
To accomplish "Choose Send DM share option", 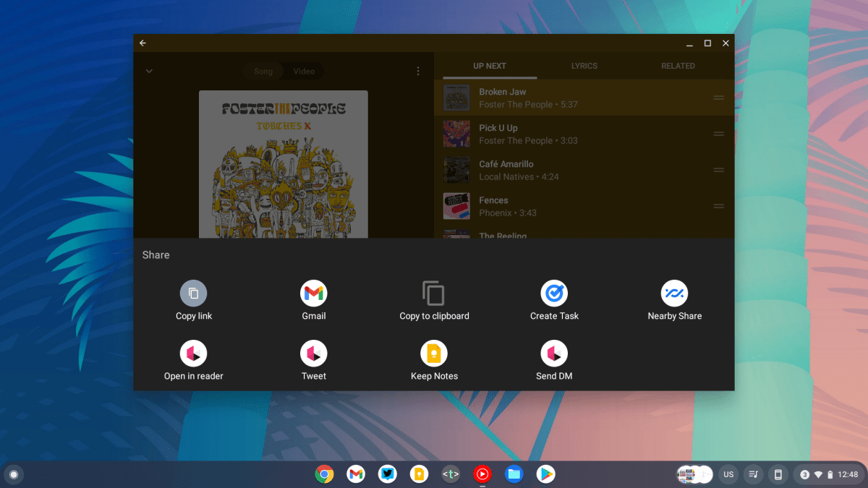I will pyautogui.click(x=554, y=354).
